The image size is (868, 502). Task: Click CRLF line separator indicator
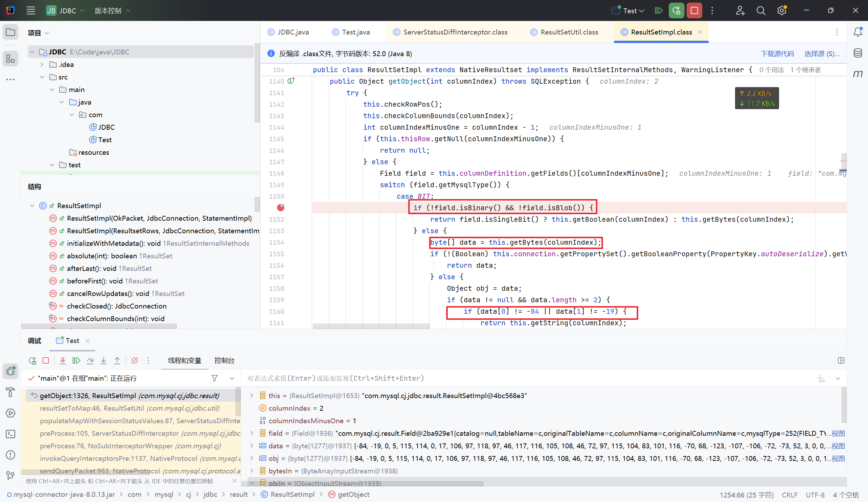tap(790, 495)
